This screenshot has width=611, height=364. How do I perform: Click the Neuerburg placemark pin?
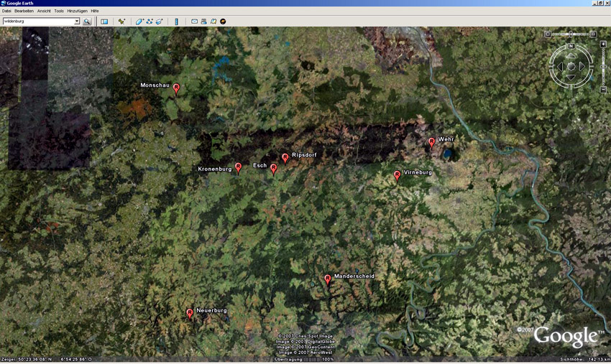click(189, 314)
